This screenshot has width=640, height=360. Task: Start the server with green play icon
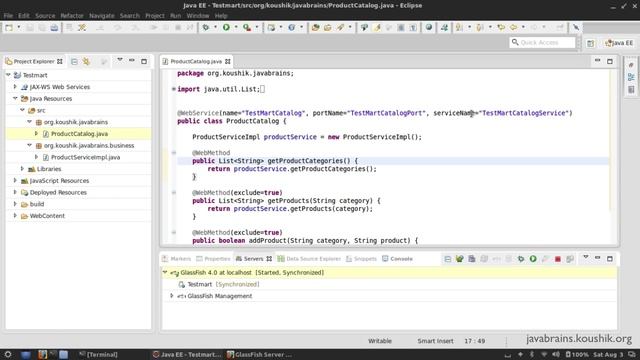pyautogui.click(x=533, y=259)
